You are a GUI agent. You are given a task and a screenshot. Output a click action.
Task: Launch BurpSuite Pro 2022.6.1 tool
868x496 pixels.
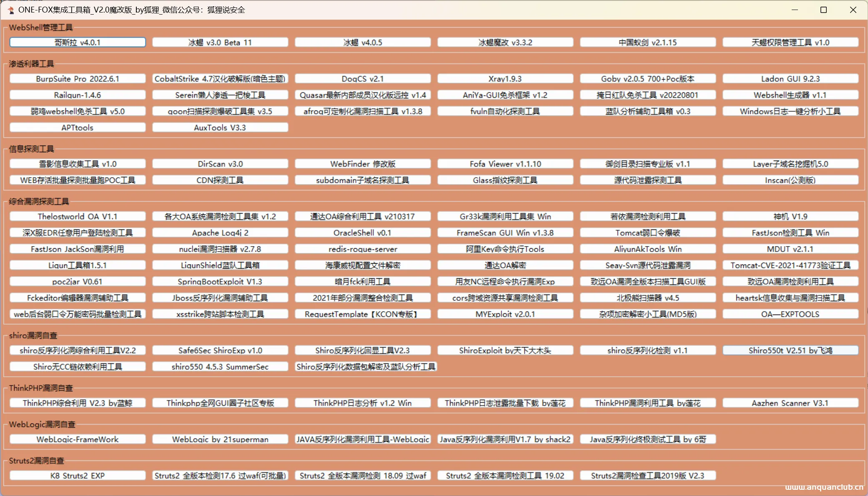(78, 78)
